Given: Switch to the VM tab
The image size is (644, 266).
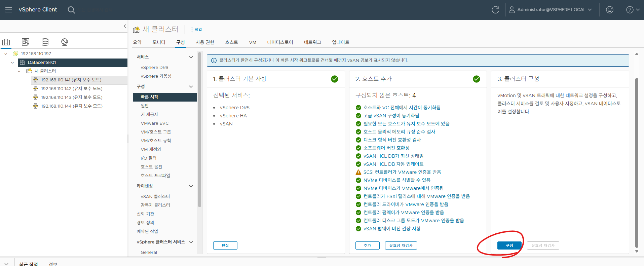Looking at the screenshot, I should [x=253, y=42].
